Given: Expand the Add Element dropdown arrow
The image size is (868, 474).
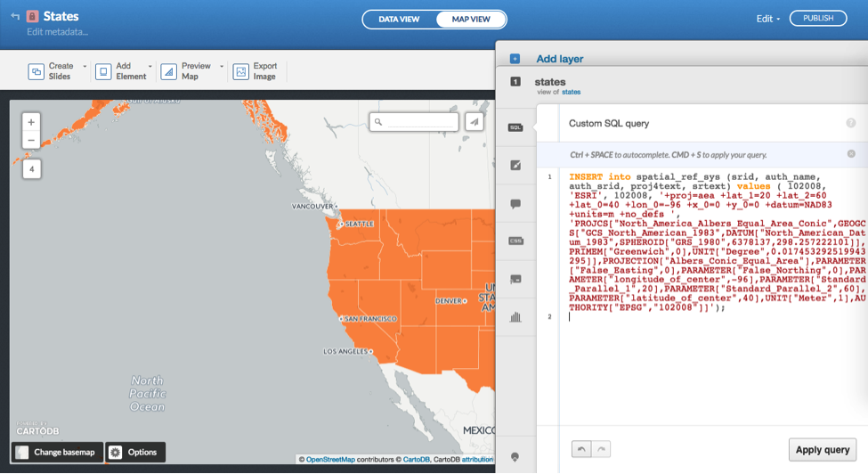Looking at the screenshot, I should 150,66.
